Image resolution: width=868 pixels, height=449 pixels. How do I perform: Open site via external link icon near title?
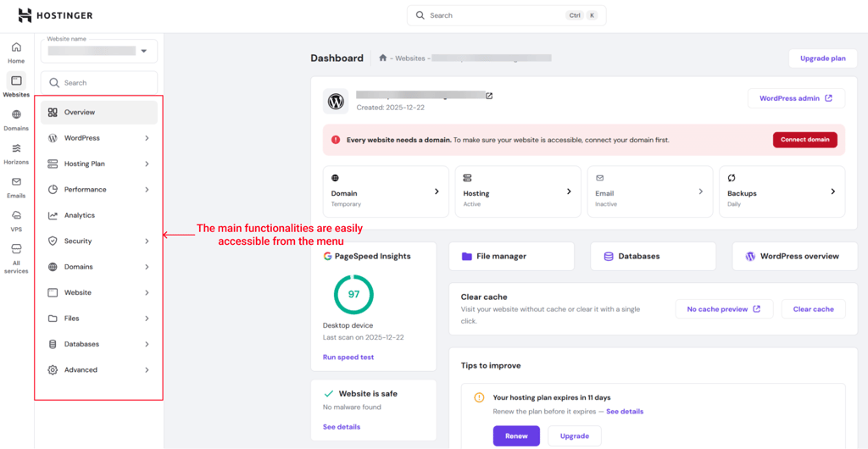coord(489,96)
